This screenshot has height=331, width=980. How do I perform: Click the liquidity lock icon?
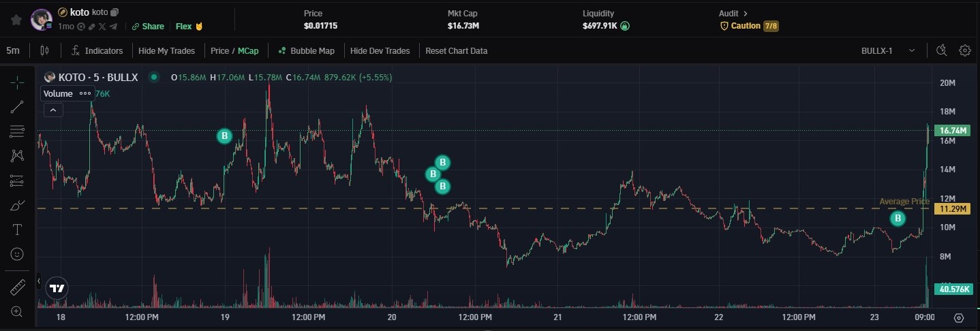click(625, 26)
